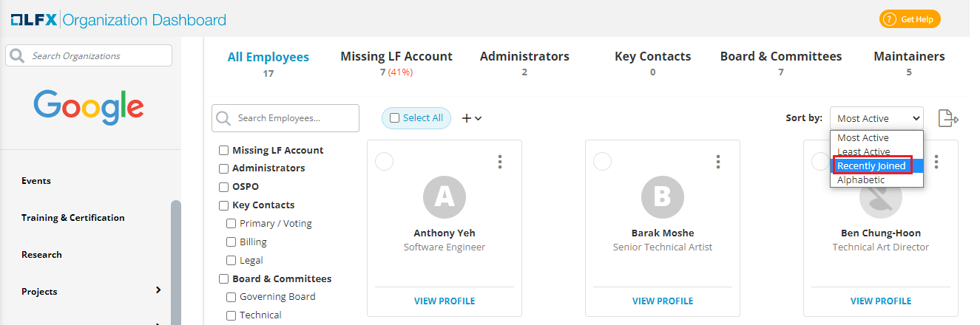Viewport: 980px width, 325px height.
Task: Check the Missing LF Account filter
Action: (223, 151)
